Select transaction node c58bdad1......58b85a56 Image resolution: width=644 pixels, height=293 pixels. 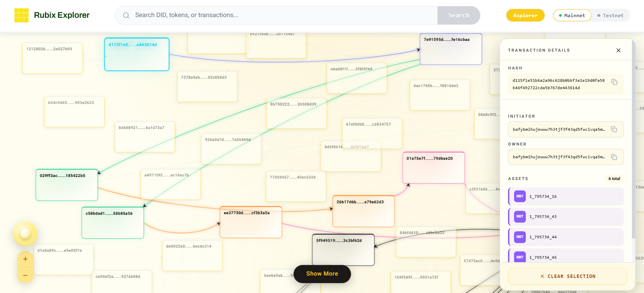click(x=113, y=223)
